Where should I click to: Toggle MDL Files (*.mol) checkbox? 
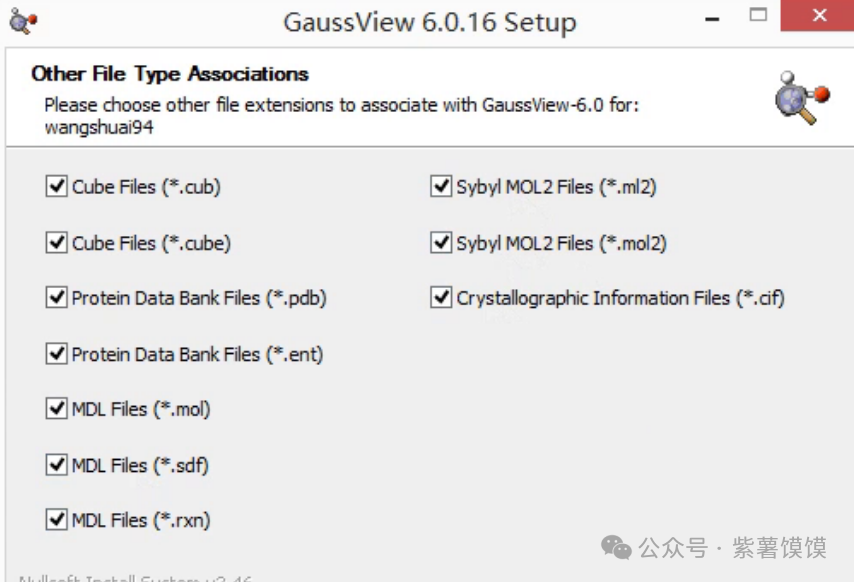click(56, 409)
